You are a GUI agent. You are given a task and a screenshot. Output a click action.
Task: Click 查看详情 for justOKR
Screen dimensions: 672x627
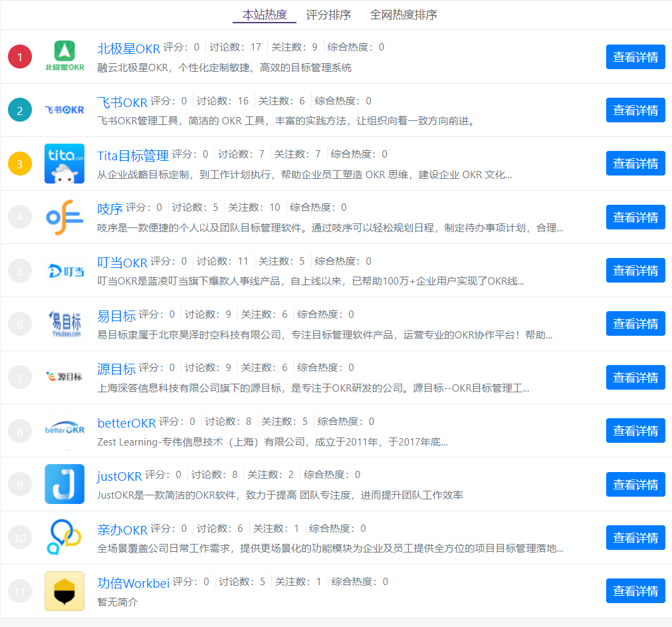point(635,484)
